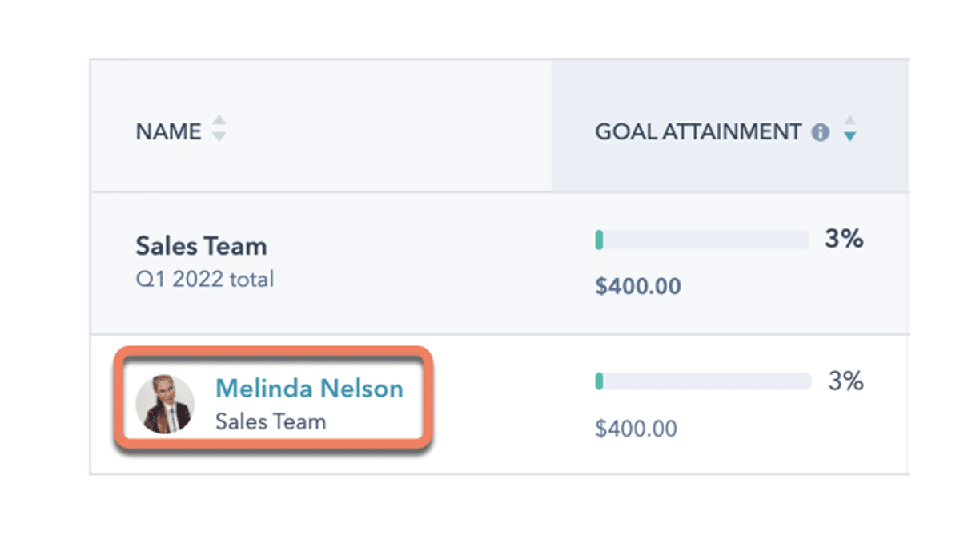Click Melinda Nelson's 3% attainment value
The image size is (980, 548).
pos(845,381)
